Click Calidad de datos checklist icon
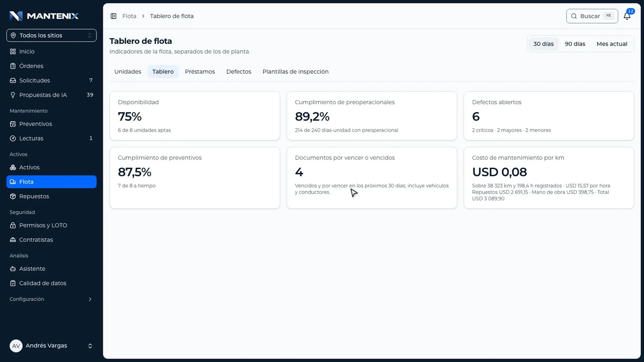Image resolution: width=644 pixels, height=362 pixels. click(x=13, y=283)
